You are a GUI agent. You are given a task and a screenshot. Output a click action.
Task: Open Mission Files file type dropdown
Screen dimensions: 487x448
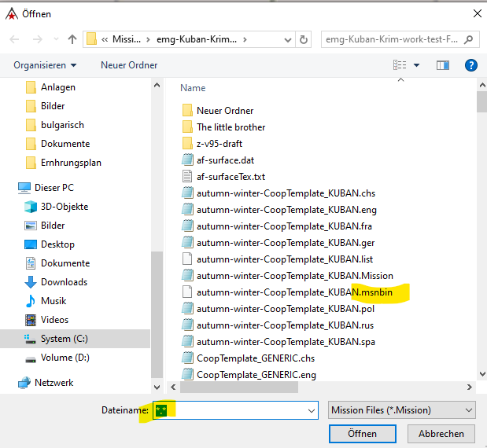tap(401, 410)
